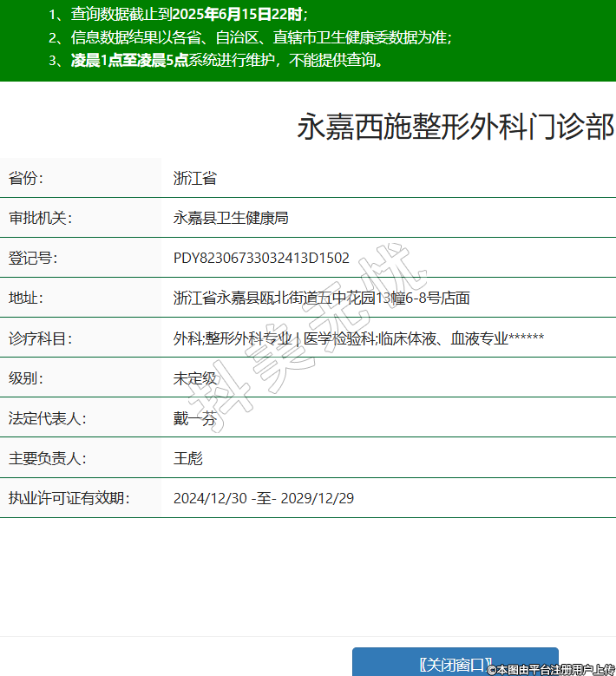Select the person in charge 王彪
616x676 pixels.
(188, 457)
